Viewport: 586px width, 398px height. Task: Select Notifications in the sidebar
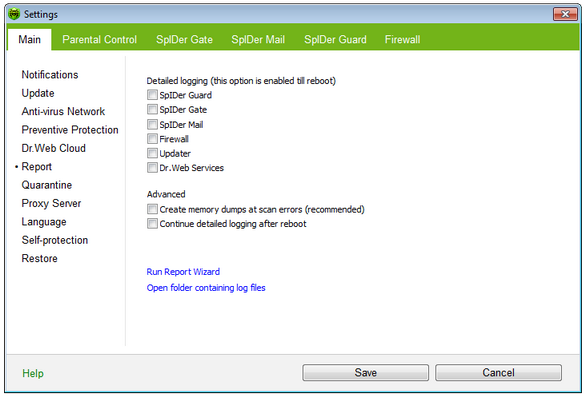(50, 75)
